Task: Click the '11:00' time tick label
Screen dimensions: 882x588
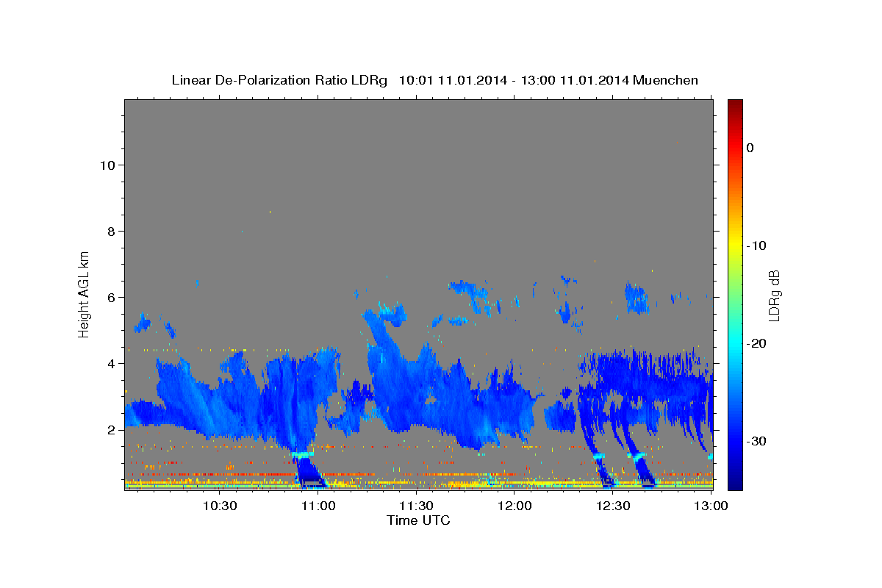Action: click(x=319, y=506)
